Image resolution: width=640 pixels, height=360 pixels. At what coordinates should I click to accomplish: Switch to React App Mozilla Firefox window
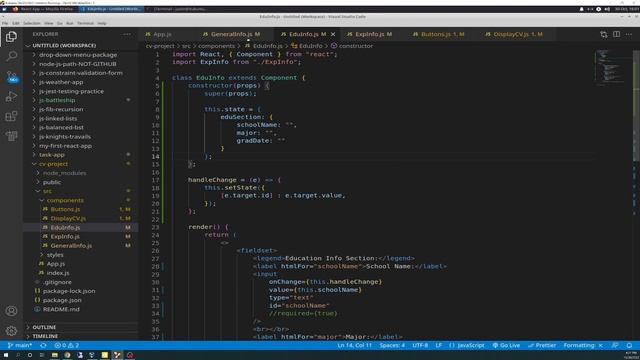[x=43, y=9]
